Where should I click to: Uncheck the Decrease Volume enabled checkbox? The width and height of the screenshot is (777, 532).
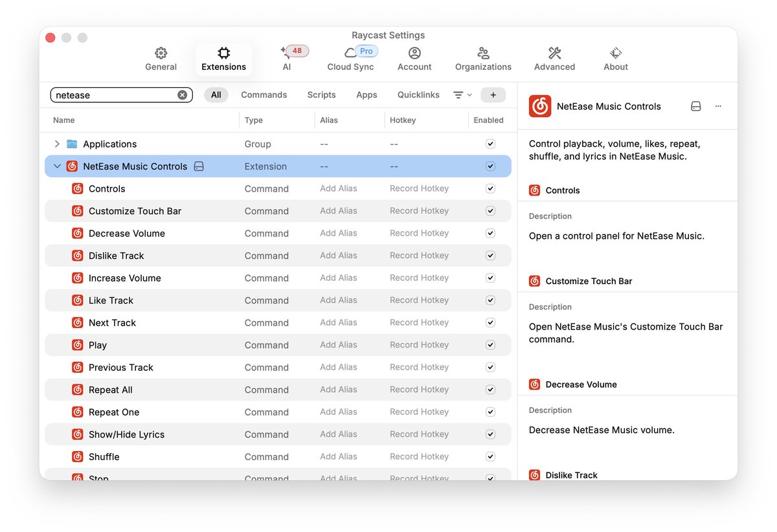[x=490, y=233]
